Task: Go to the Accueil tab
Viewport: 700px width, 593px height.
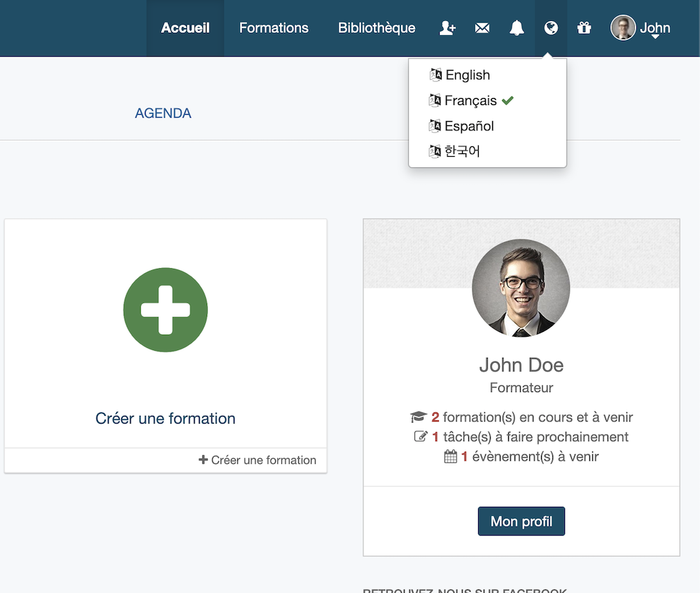Action: pos(185,28)
